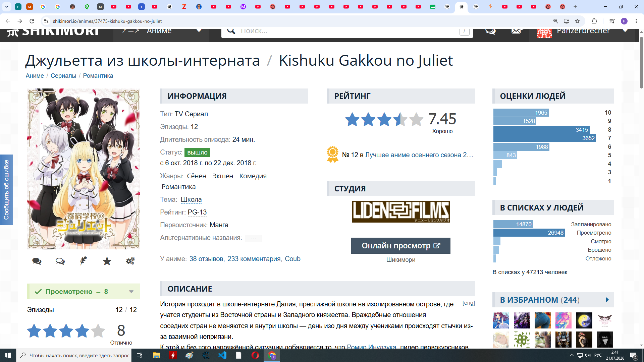The height and width of the screenshot is (362, 644).
Task: Expand the Аниме section dropdown in header
Action: pos(199,31)
